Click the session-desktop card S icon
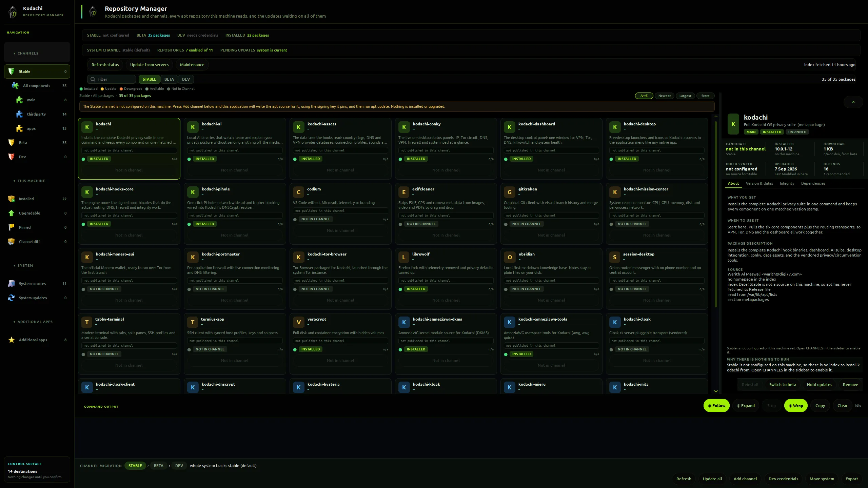This screenshot has width=868, height=488. pos(615,257)
